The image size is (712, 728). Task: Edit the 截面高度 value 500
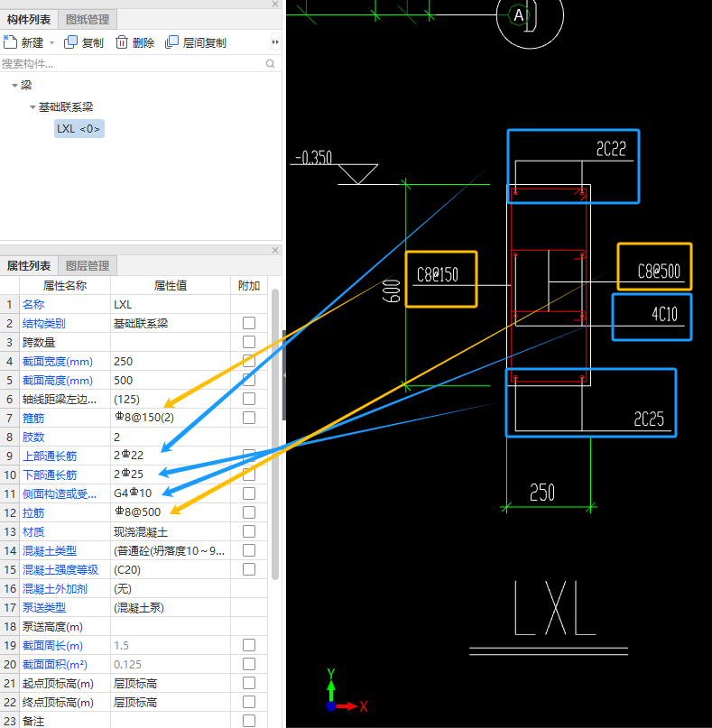171,381
